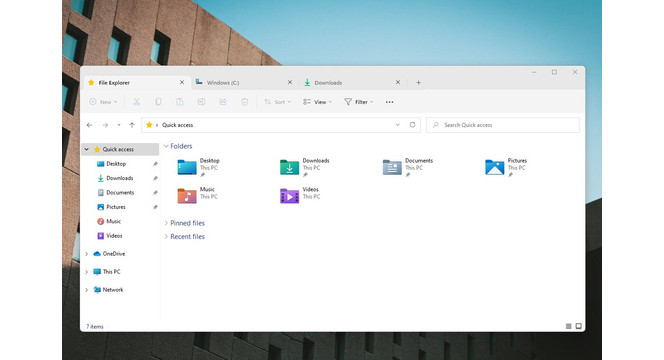Click the Copy icon in toolbar

[x=158, y=102]
